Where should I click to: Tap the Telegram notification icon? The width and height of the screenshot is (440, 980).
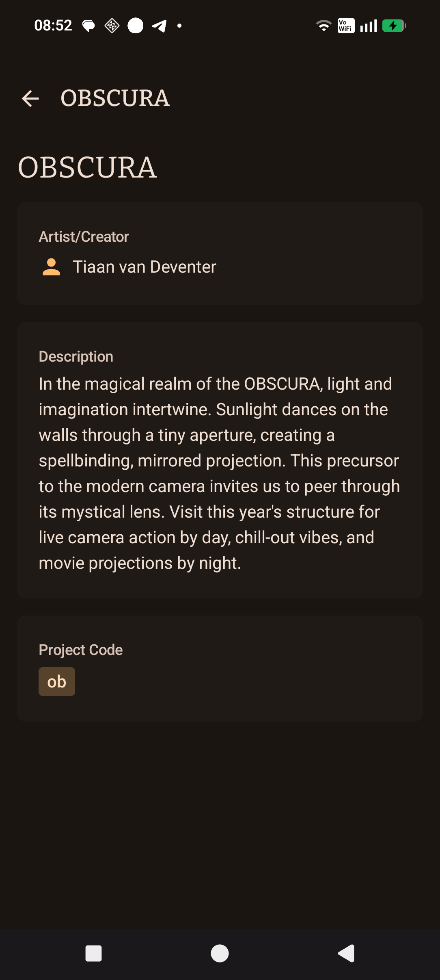(x=159, y=26)
